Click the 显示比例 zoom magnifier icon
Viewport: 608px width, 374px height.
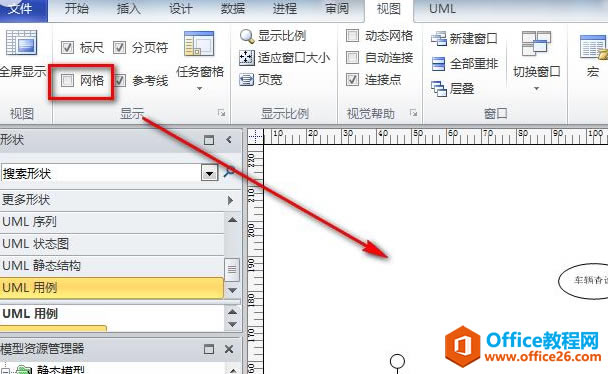click(247, 36)
